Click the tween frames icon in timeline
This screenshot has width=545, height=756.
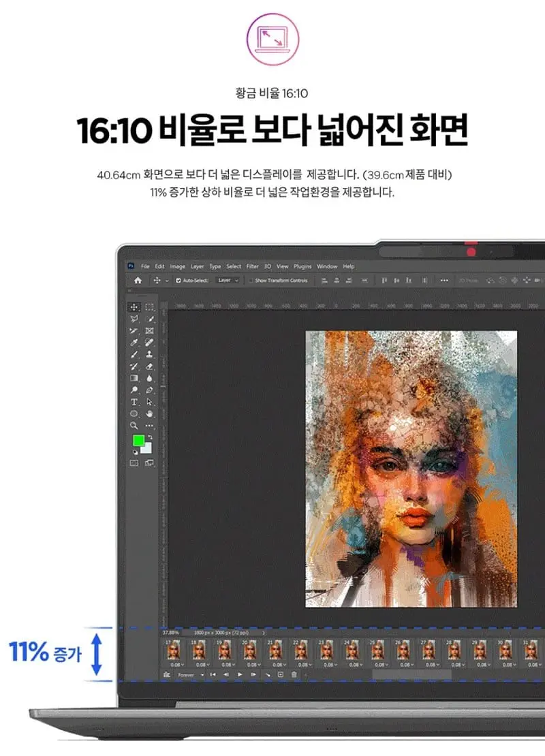coord(268,674)
